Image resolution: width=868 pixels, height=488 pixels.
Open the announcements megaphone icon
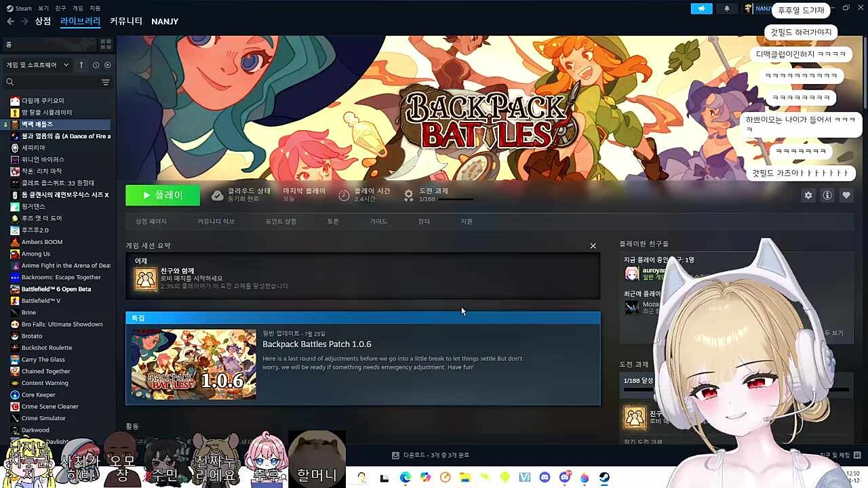[x=701, y=8]
